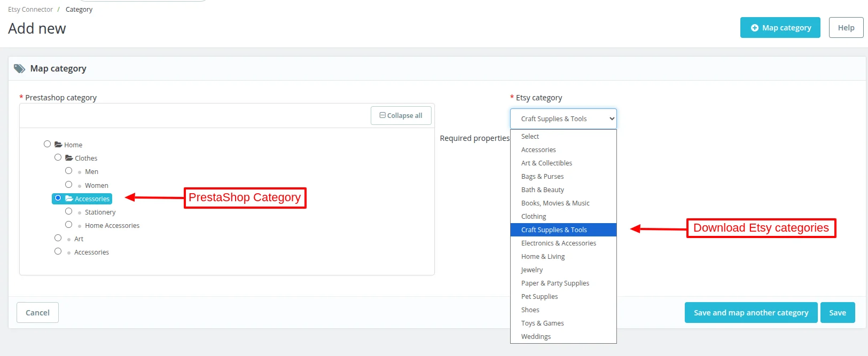The height and width of the screenshot is (356, 868).
Task: Choose Art & Collectibles option
Action: pyautogui.click(x=564, y=163)
